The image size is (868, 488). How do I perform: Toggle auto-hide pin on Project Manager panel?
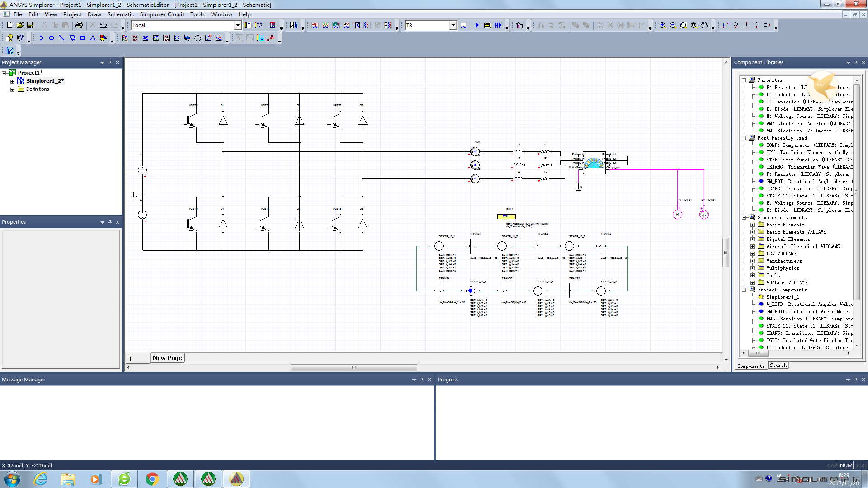point(110,62)
